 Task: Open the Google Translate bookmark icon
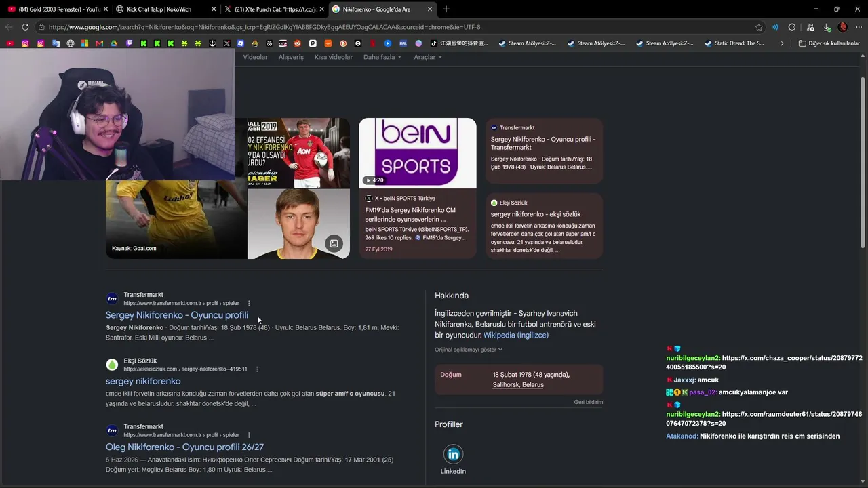[56, 43]
